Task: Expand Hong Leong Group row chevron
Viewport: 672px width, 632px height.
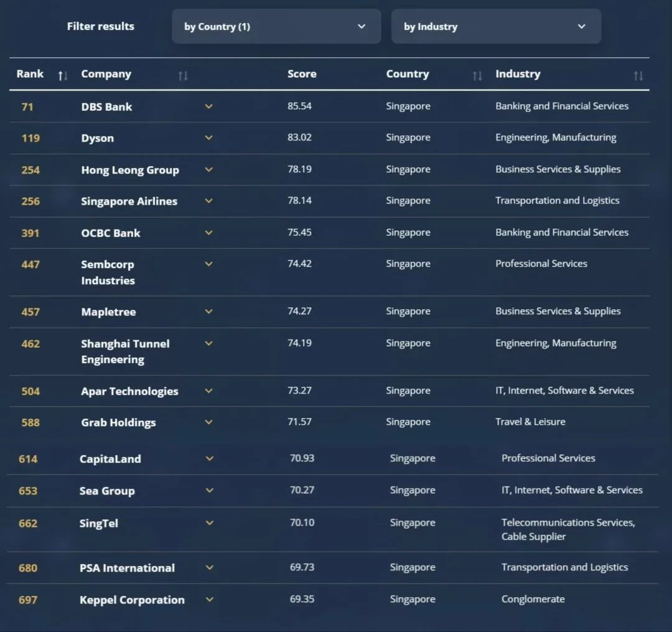Action: (x=208, y=169)
